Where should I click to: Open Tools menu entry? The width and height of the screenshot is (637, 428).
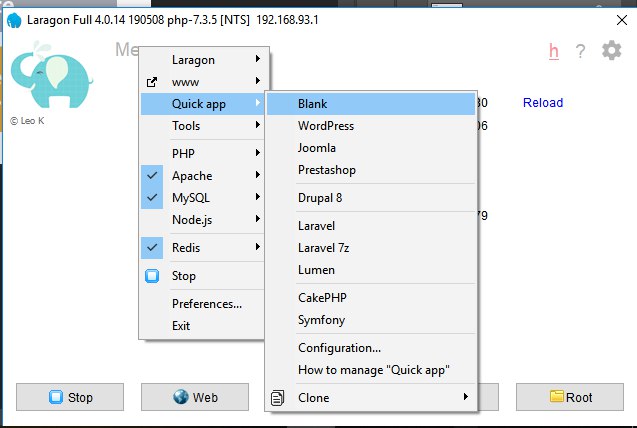coord(202,126)
